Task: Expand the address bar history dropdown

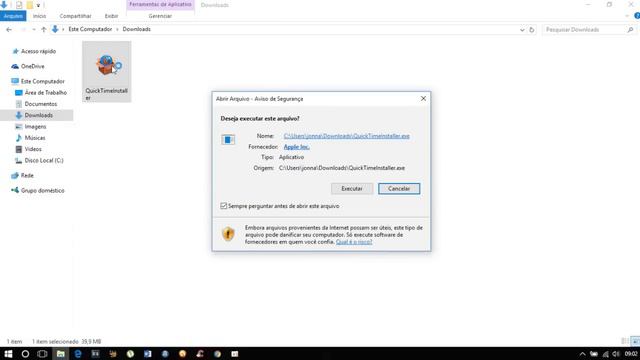Action: [x=522, y=30]
